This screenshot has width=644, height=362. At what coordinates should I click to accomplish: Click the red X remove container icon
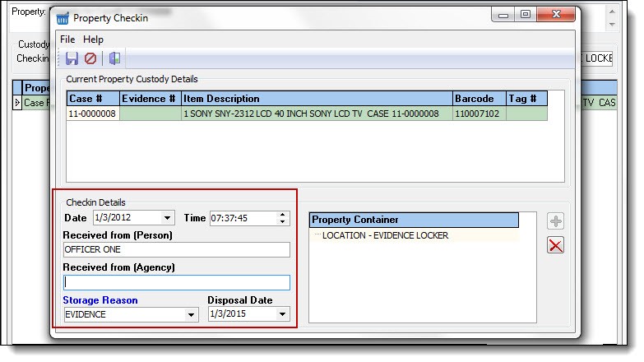(x=556, y=245)
